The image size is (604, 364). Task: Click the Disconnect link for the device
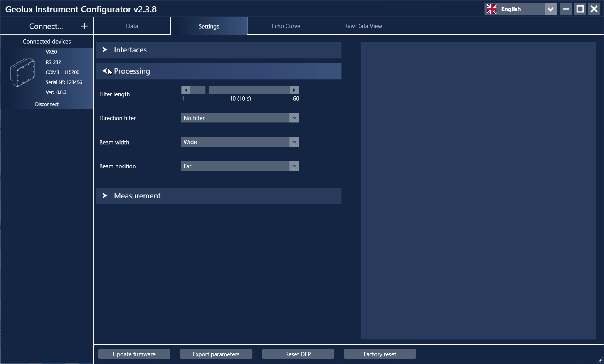47,104
